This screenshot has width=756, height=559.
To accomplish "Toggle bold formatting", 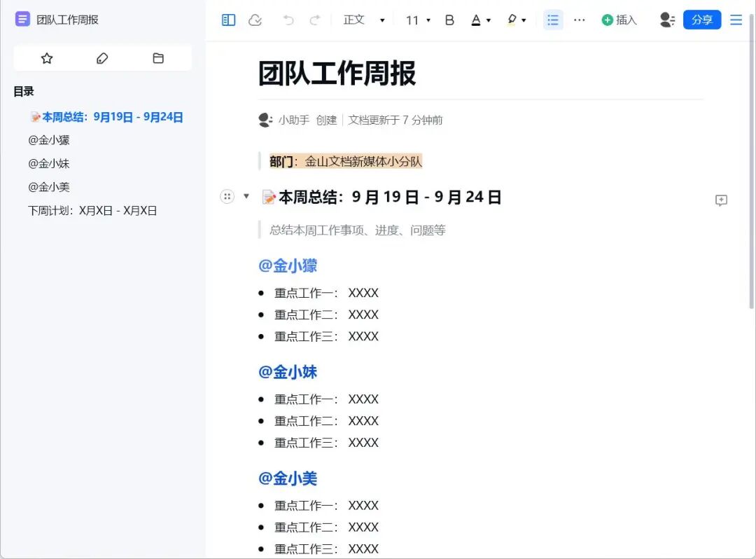I will [449, 20].
